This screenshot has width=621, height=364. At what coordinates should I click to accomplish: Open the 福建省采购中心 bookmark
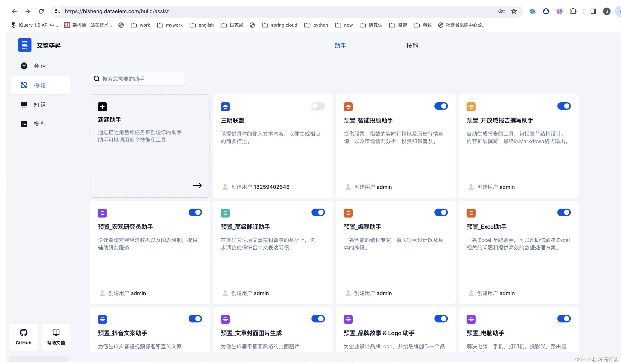(462, 25)
